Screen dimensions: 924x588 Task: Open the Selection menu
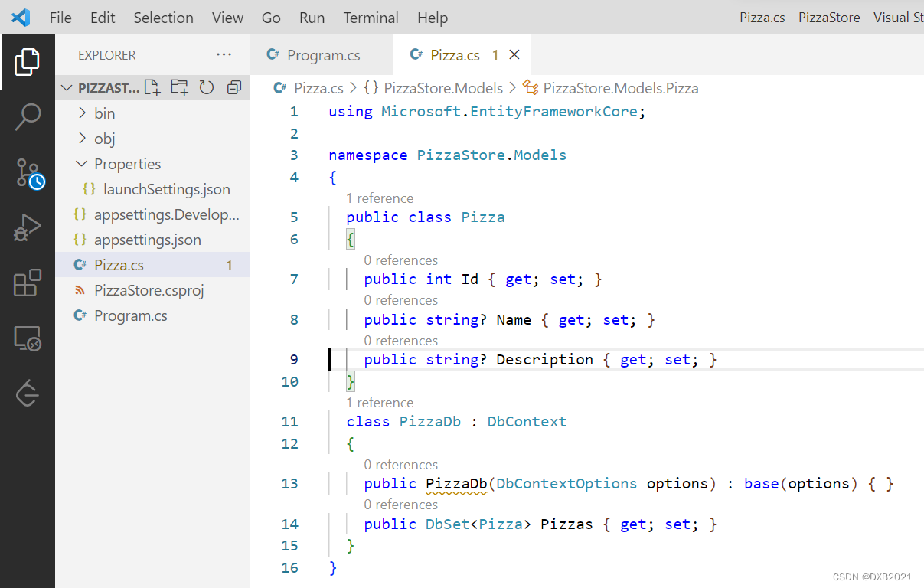pyautogui.click(x=163, y=18)
